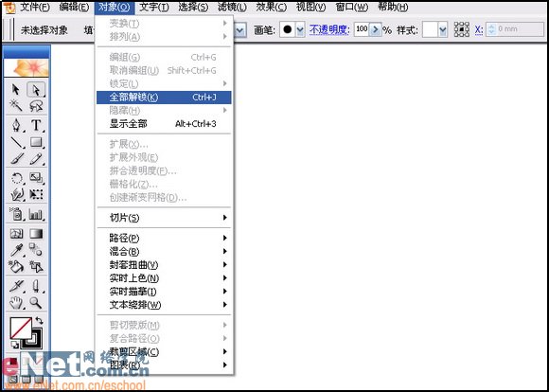Screen dimensions: 549x392
Task: Click the X coordinate link label
Action: pos(479,30)
